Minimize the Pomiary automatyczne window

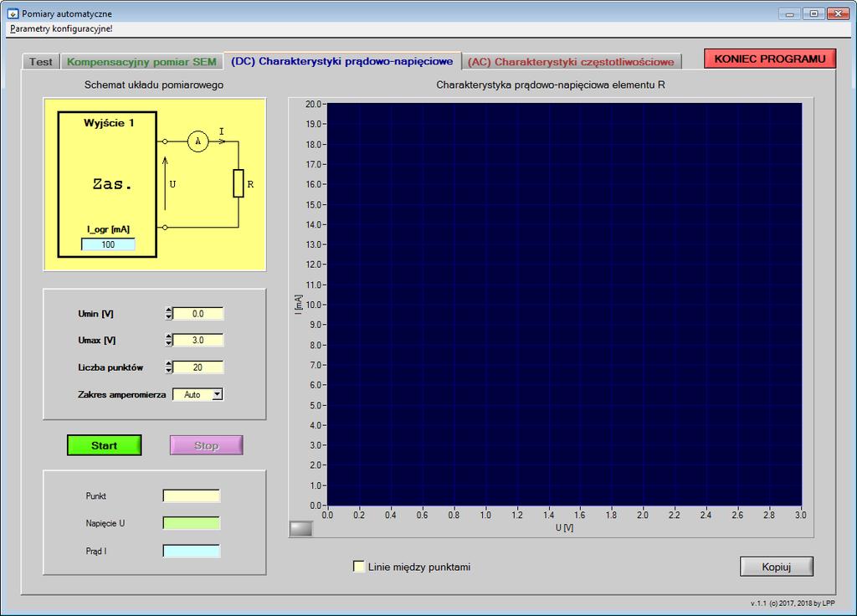pyautogui.click(x=790, y=13)
